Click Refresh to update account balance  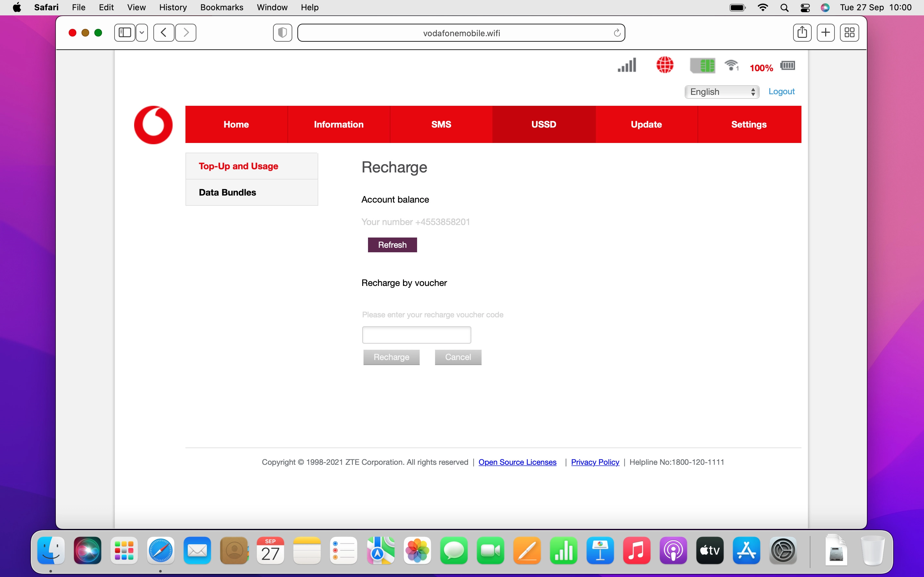click(x=392, y=245)
